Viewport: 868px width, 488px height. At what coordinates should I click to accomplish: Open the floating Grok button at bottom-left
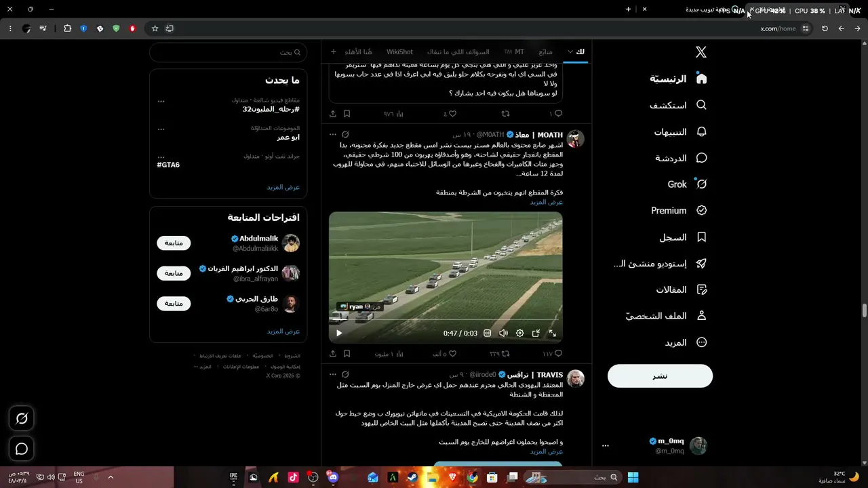coord(22,419)
